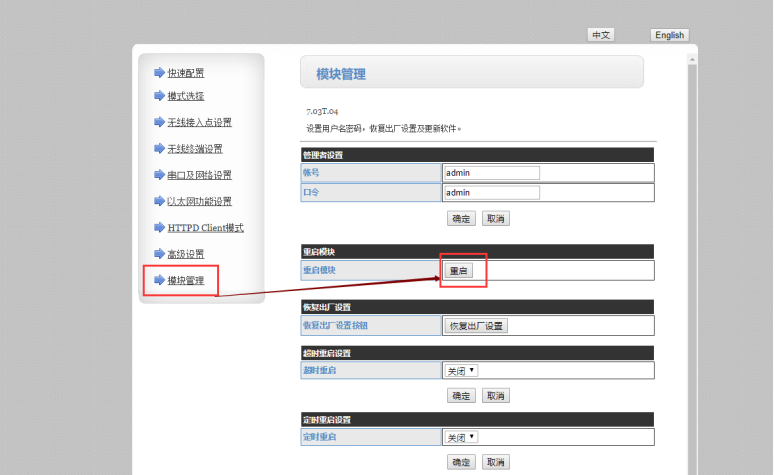Click 确定 under the administrator settings
Image resolution: width=775 pixels, height=475 pixels.
(461, 217)
